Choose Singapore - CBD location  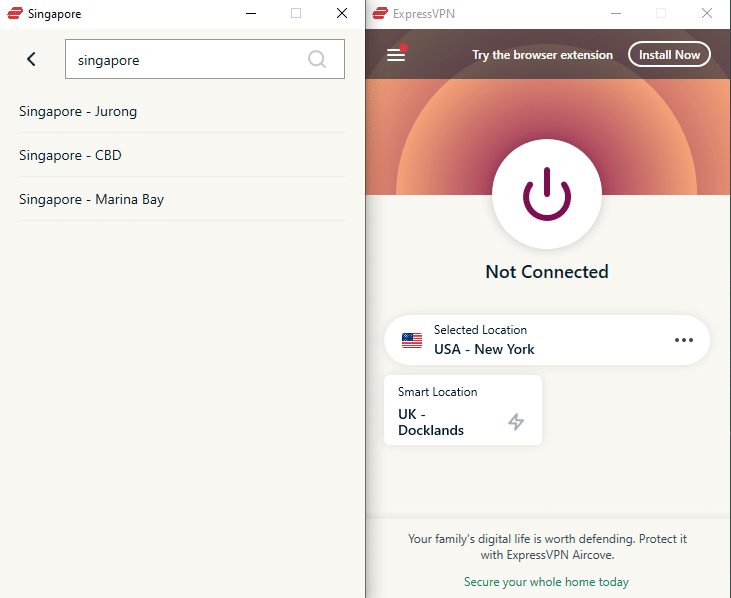(x=182, y=155)
